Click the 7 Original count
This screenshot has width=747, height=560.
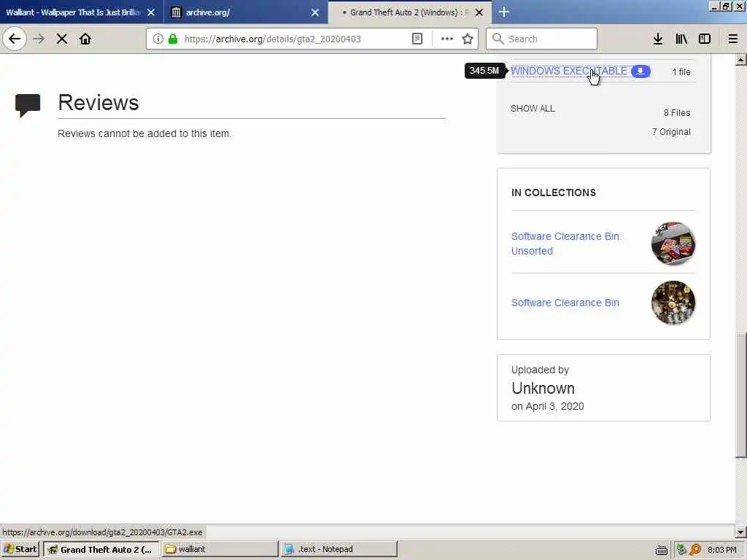click(671, 132)
